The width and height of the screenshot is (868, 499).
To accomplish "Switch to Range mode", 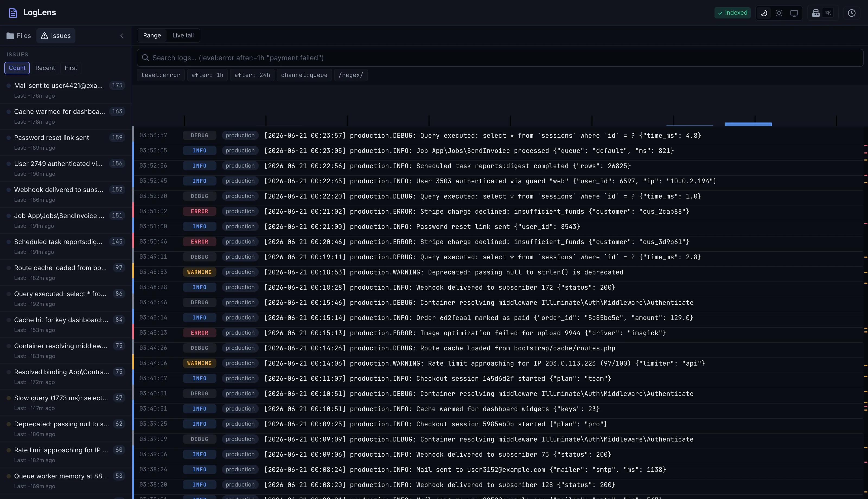I will coord(152,35).
